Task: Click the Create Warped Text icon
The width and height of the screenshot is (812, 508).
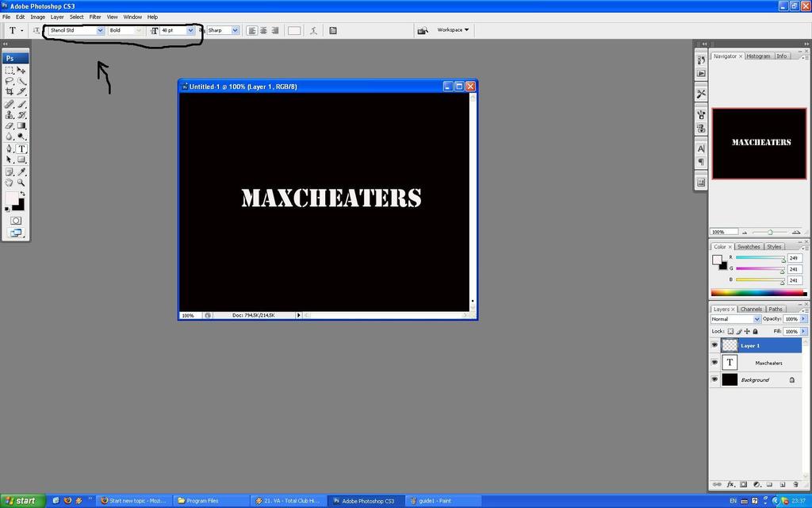Action: [x=313, y=30]
